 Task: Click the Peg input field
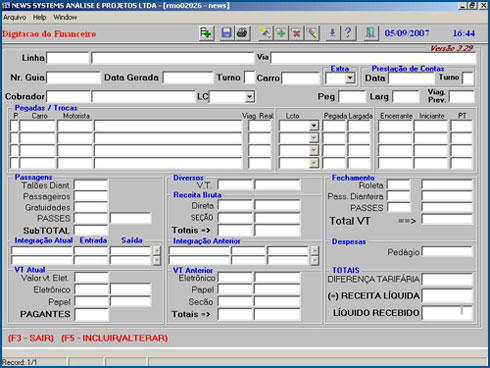[352, 97]
